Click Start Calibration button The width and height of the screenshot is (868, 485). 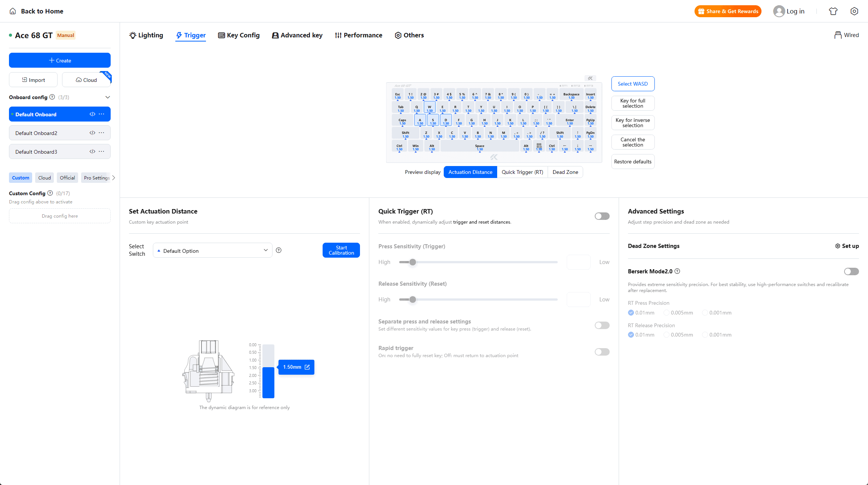(341, 250)
